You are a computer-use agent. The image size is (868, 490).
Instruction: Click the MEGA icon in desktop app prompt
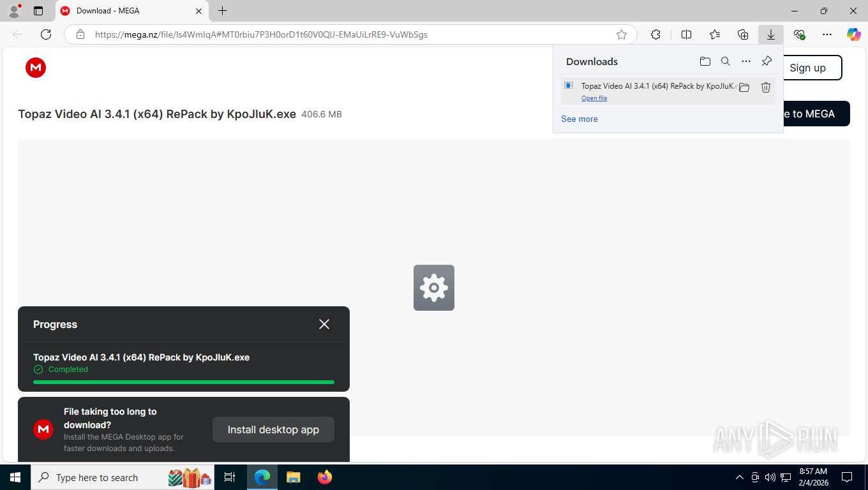pyautogui.click(x=43, y=429)
